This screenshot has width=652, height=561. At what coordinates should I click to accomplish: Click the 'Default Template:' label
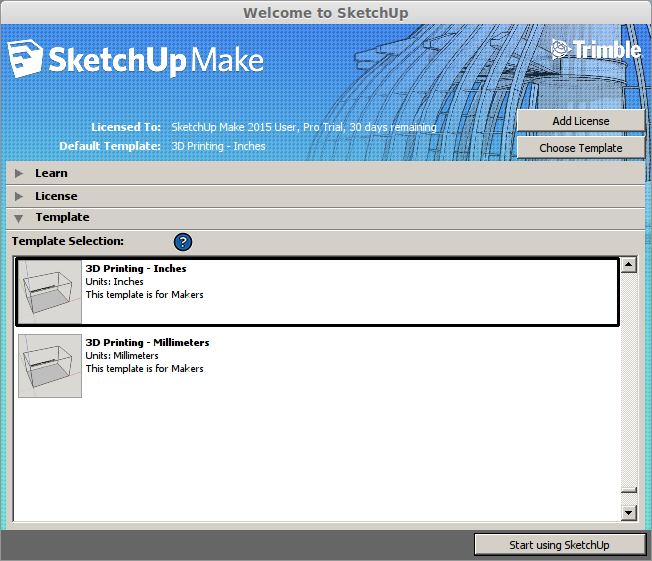click(x=110, y=146)
